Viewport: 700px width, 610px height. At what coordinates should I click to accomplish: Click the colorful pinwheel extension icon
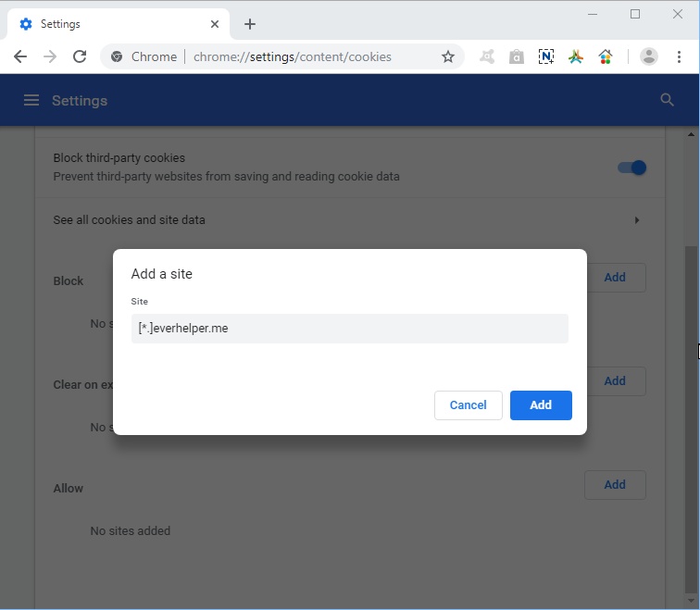[575, 56]
